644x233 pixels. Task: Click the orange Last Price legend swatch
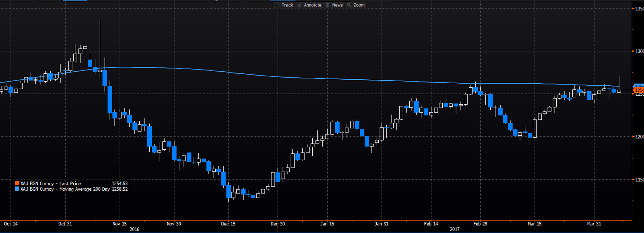(17, 183)
